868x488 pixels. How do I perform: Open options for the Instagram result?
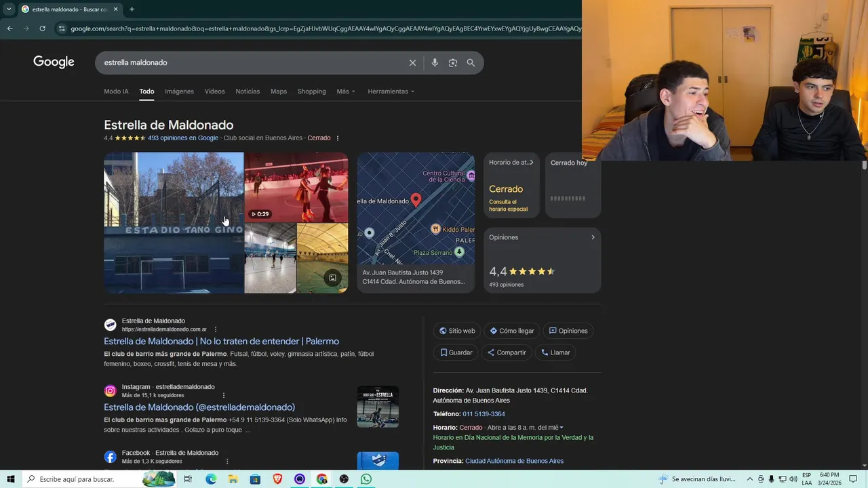[223, 395]
